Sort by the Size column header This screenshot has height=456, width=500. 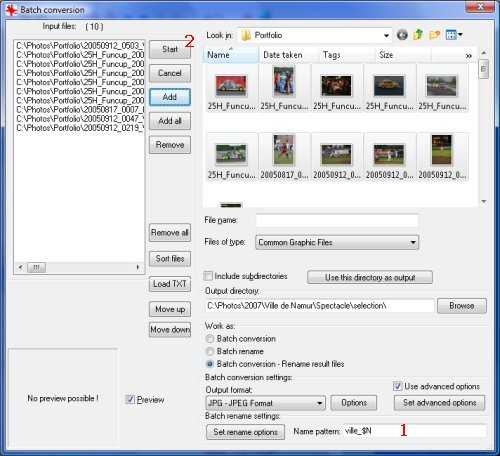coord(403,55)
